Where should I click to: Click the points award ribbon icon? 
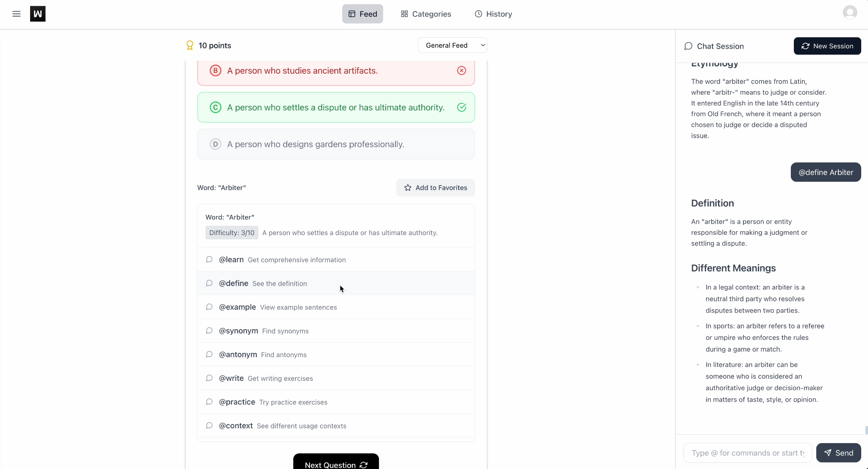tap(190, 45)
